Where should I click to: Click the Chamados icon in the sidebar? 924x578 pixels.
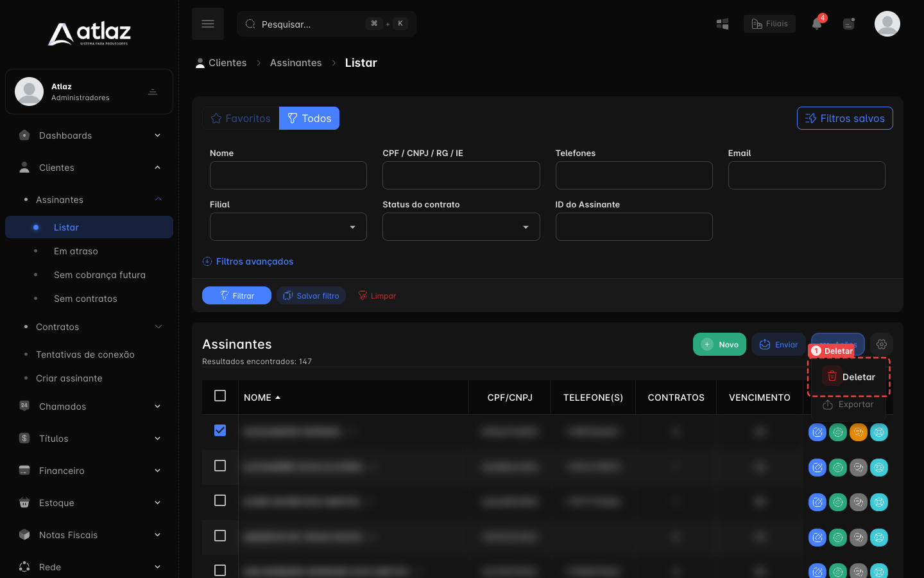tap(24, 406)
